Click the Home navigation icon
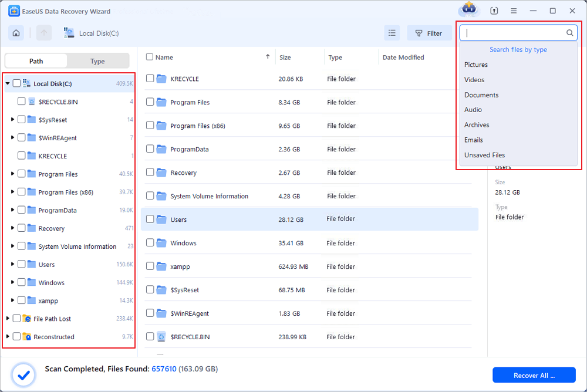This screenshot has height=392, width=587. 16,33
